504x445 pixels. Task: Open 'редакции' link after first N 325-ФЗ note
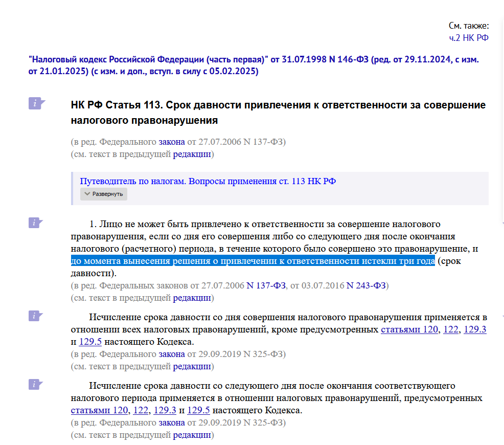point(192,366)
